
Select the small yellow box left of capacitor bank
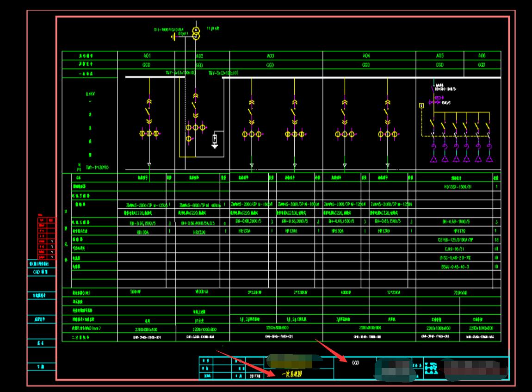tap(421, 106)
